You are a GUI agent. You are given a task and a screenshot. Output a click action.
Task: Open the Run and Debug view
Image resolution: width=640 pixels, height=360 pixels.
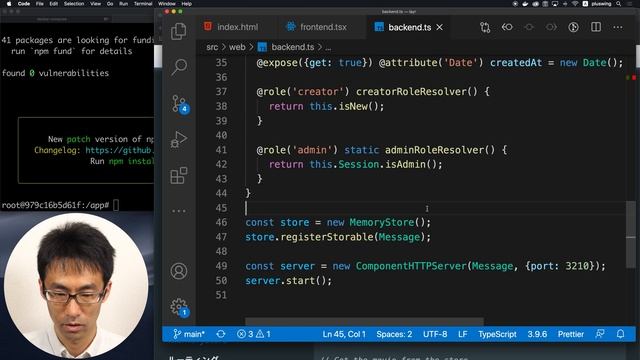click(179, 140)
